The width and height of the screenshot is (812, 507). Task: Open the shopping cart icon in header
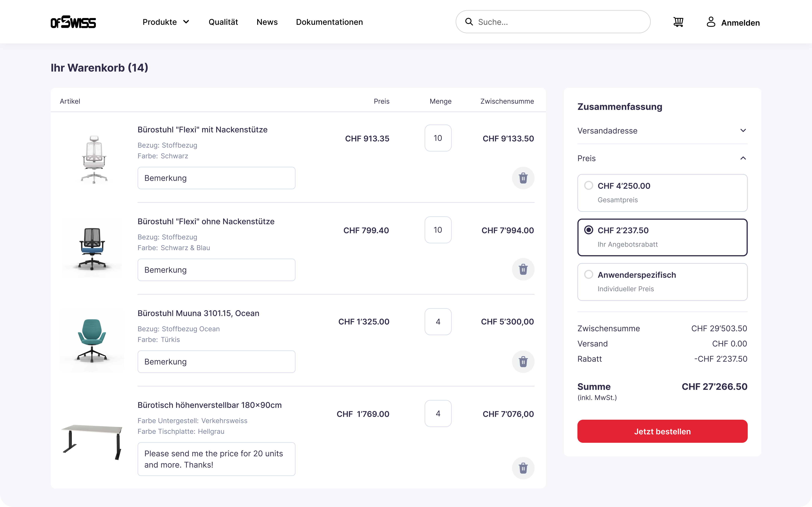(x=678, y=22)
